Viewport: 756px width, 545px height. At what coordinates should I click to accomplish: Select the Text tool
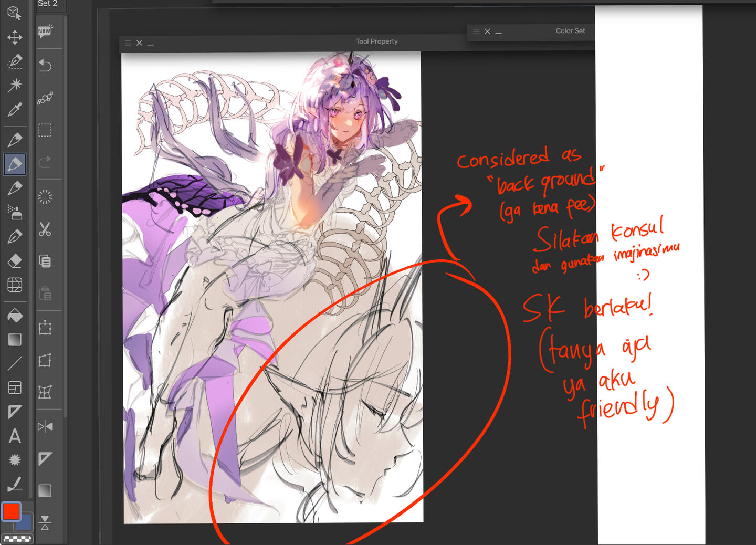15,436
